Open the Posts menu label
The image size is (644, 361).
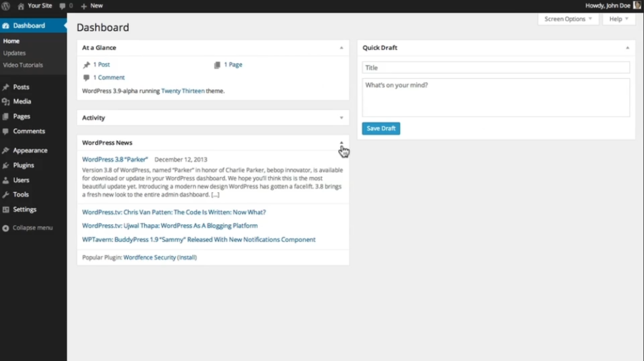tap(21, 87)
